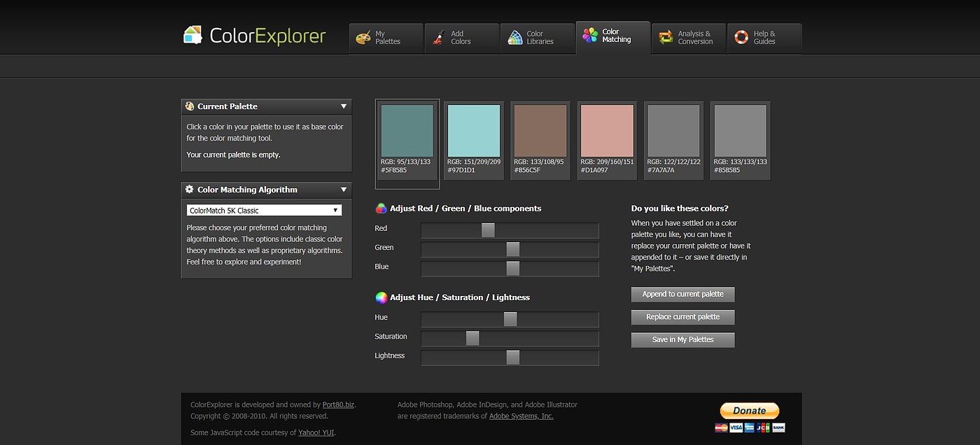Click the Color Libraries swatch fan icon
The image size is (980, 445).
click(x=515, y=38)
